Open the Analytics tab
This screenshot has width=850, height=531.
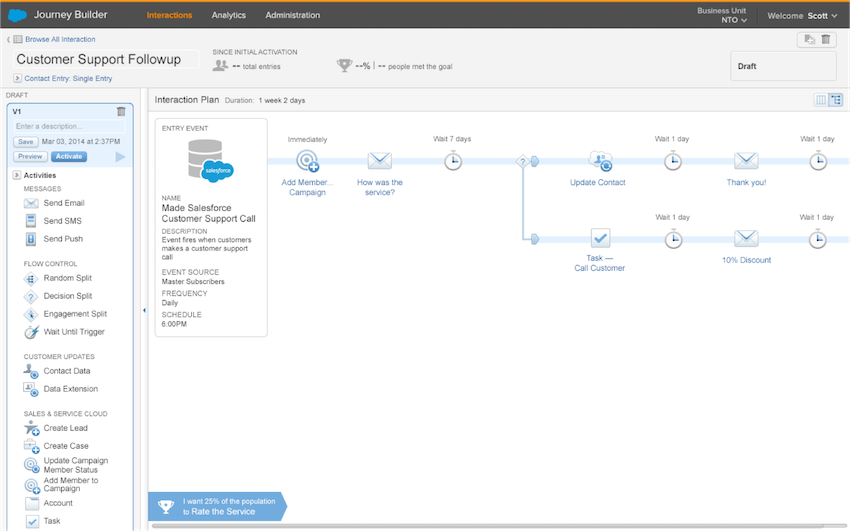228,15
